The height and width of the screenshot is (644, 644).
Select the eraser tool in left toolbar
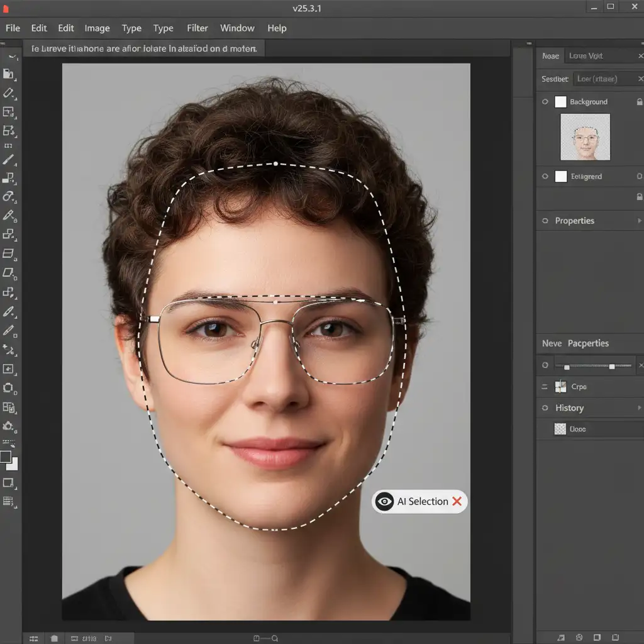[x=8, y=94]
